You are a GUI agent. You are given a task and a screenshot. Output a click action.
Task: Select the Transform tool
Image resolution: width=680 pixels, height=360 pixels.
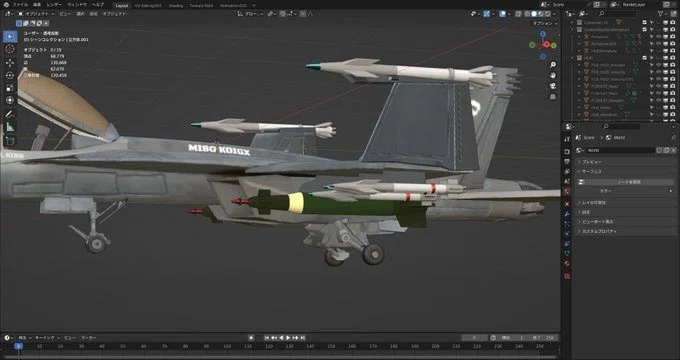pos(10,101)
